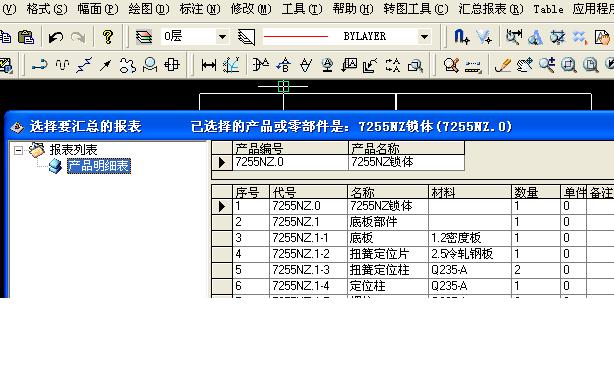Select the 报表列表 root tree item
The image size is (614, 384).
(73, 150)
